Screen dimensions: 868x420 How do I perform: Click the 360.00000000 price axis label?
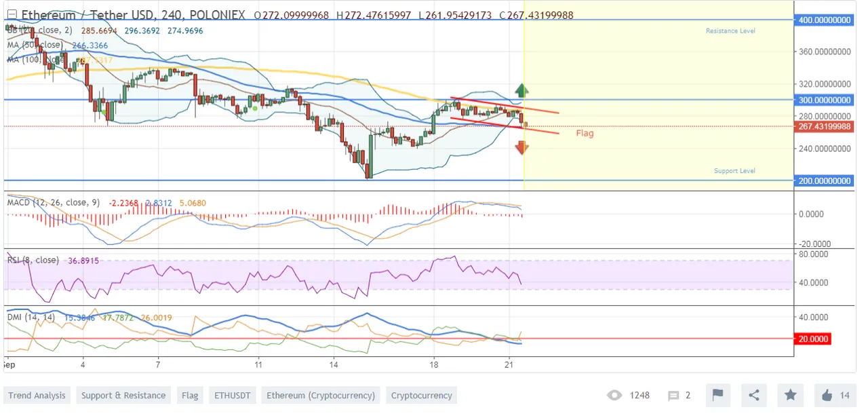(825, 52)
